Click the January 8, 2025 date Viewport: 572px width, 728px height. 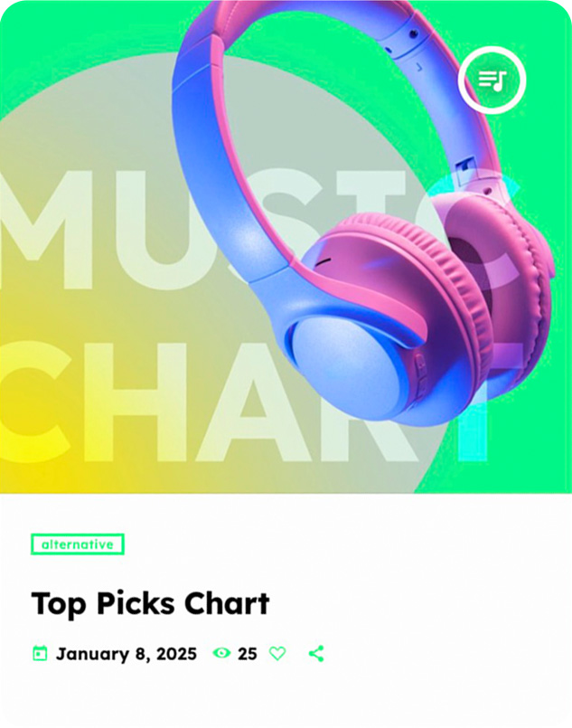coord(127,654)
